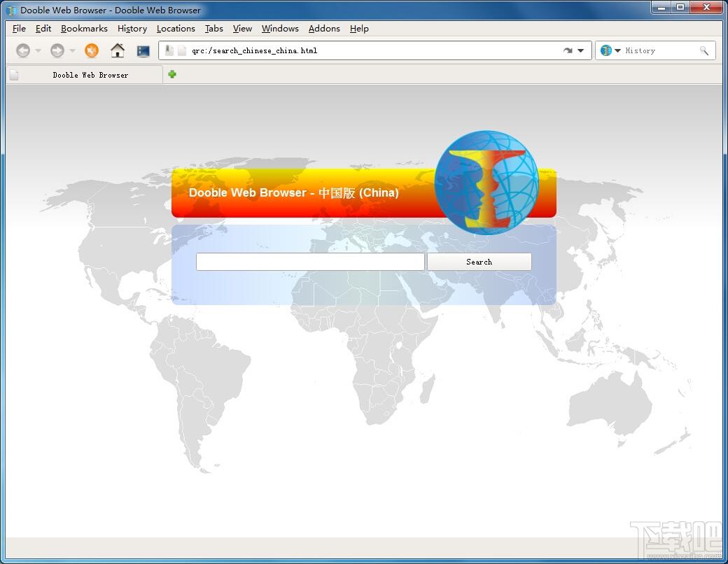Open the Addons menu
Image resolution: width=728 pixels, height=564 pixels.
(x=324, y=28)
